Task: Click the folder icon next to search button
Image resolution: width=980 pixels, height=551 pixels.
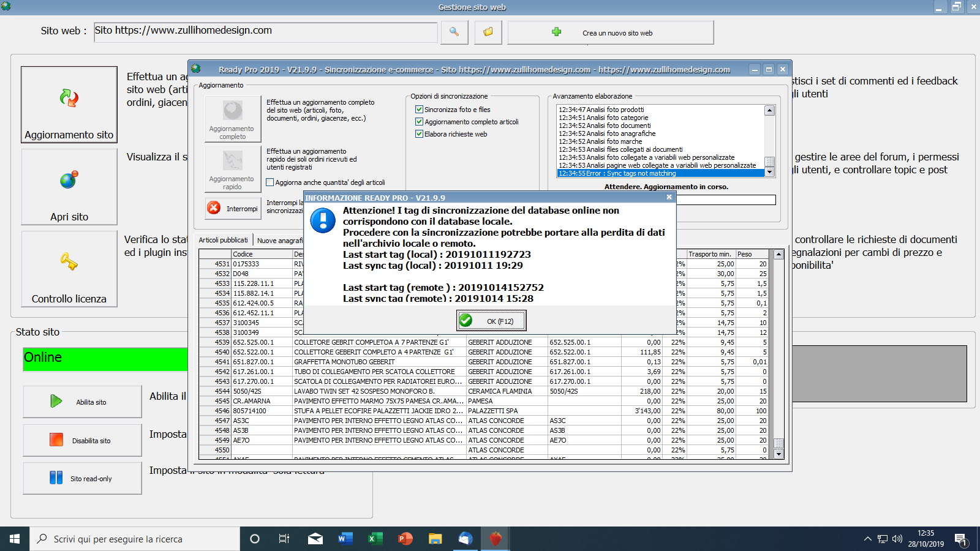Action: tap(488, 32)
